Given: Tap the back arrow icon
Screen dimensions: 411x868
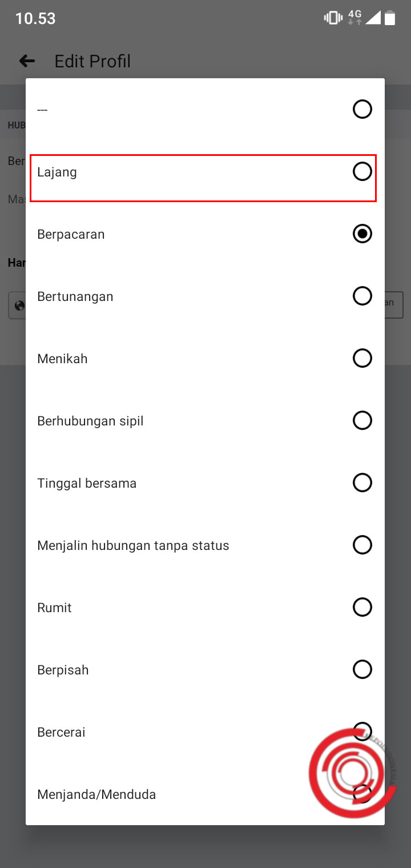Looking at the screenshot, I should (x=27, y=61).
